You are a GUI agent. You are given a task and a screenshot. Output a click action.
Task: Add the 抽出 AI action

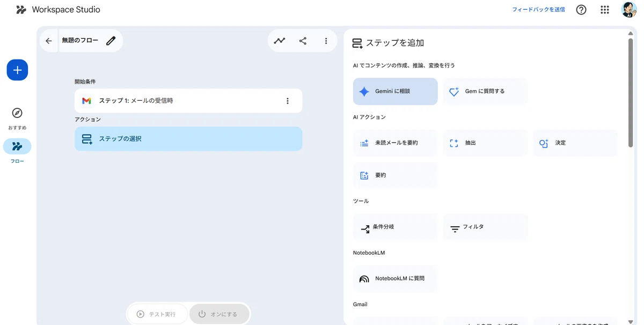click(486, 143)
